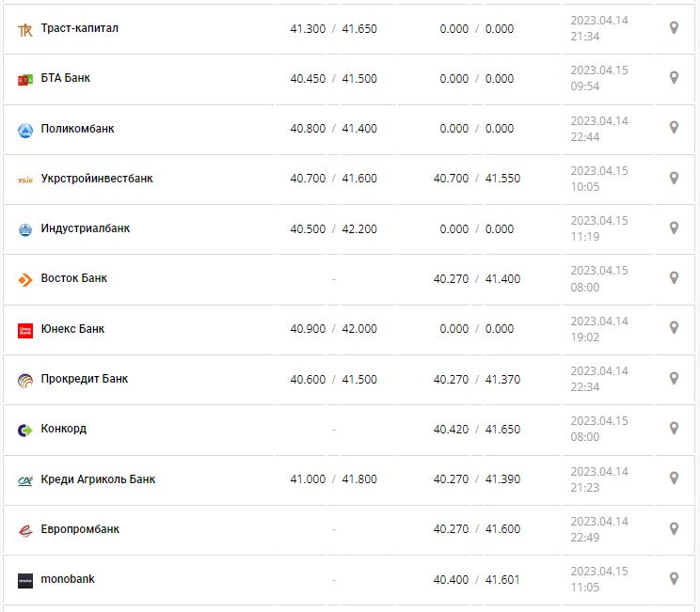700x612 pixels.
Task: Click the Юнекс Банк name
Action: click(72, 329)
